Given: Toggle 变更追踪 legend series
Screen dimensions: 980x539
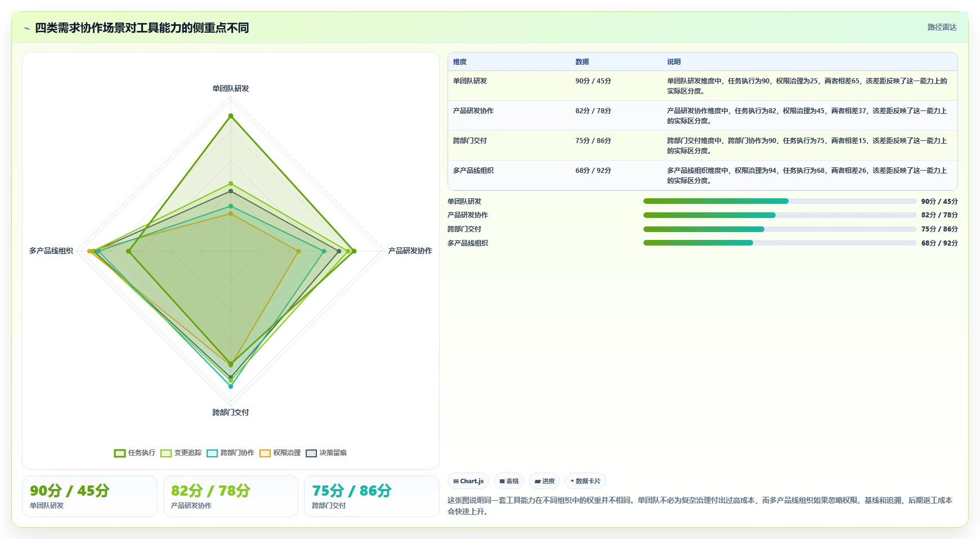Looking at the screenshot, I should pyautogui.click(x=181, y=453).
